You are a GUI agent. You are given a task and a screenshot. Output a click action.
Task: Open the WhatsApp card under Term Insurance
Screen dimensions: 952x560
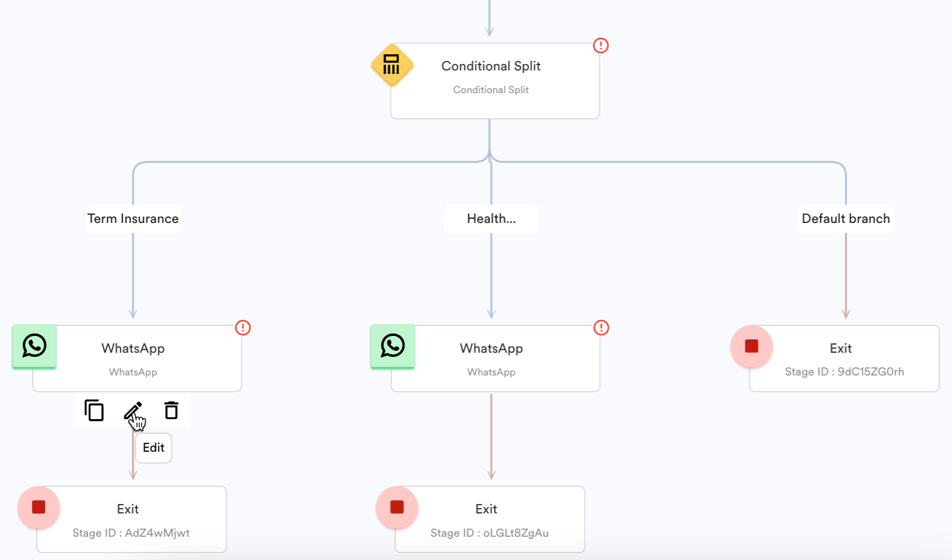tap(137, 359)
